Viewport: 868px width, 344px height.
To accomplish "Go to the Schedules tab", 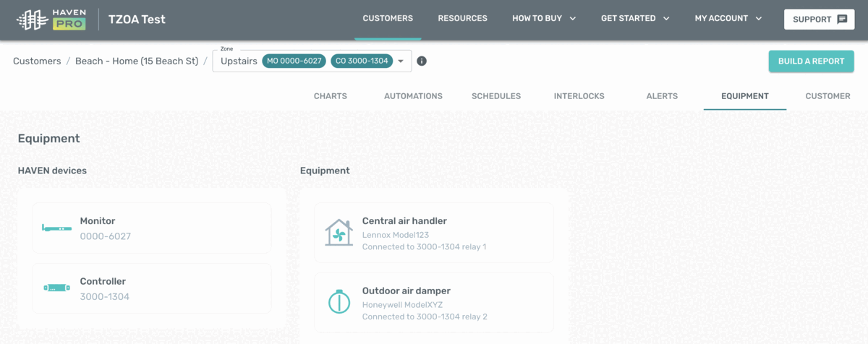I will (496, 96).
